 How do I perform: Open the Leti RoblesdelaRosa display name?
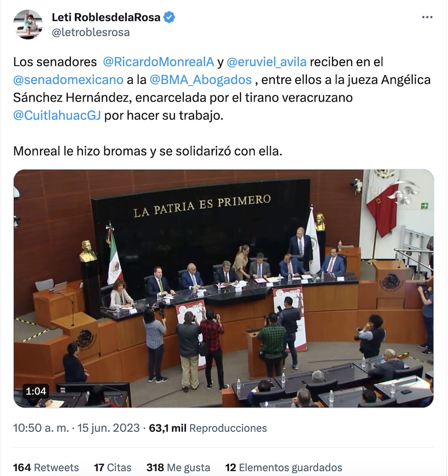(106, 17)
